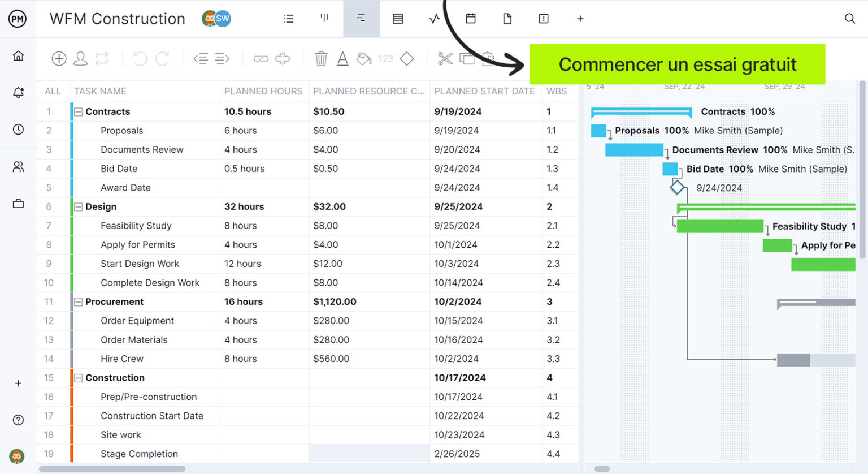Image resolution: width=868 pixels, height=474 pixels.
Task: Click the Award Date milestone diamond in Gantt
Action: [x=677, y=187]
